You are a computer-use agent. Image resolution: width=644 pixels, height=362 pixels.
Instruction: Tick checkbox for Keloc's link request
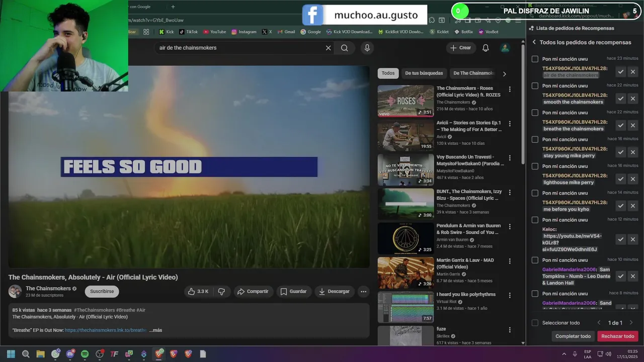click(535, 220)
